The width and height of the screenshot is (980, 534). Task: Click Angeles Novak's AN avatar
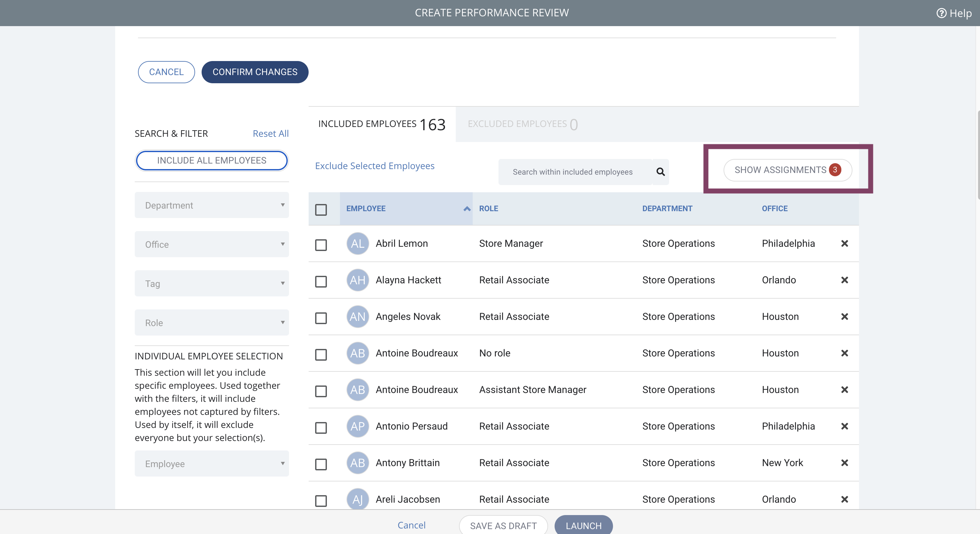tap(358, 317)
